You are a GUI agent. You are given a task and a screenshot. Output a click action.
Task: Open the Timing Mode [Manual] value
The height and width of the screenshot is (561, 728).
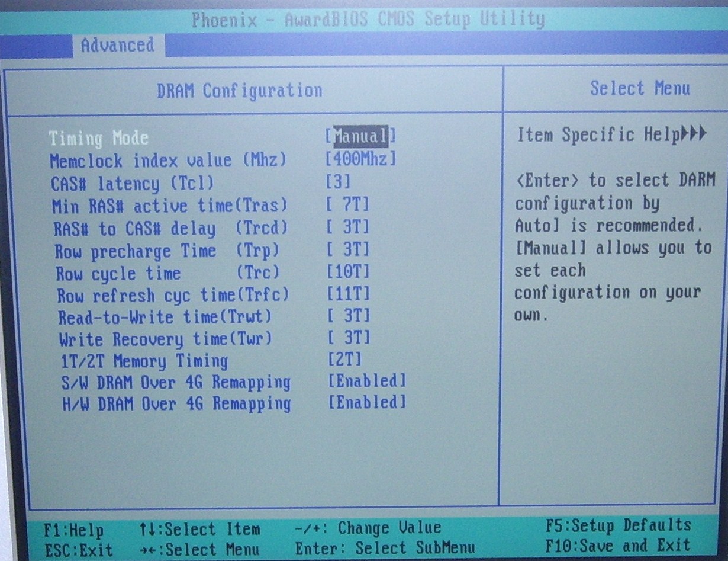coord(360,136)
